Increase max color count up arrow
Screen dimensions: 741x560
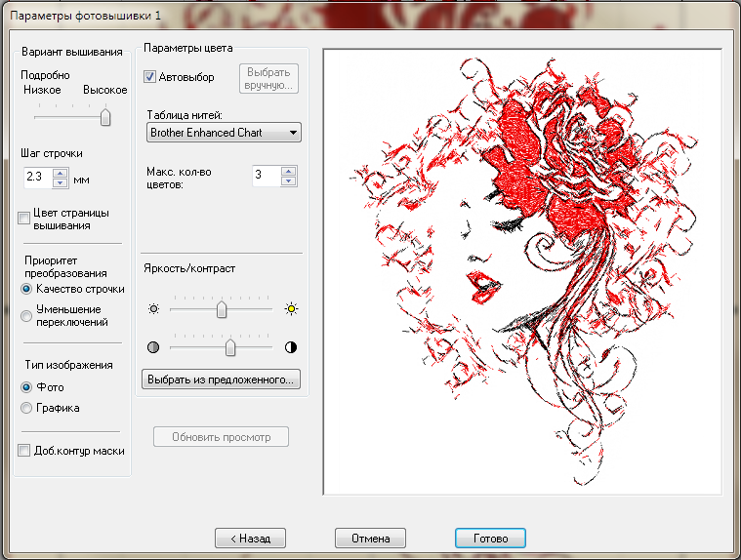click(287, 171)
